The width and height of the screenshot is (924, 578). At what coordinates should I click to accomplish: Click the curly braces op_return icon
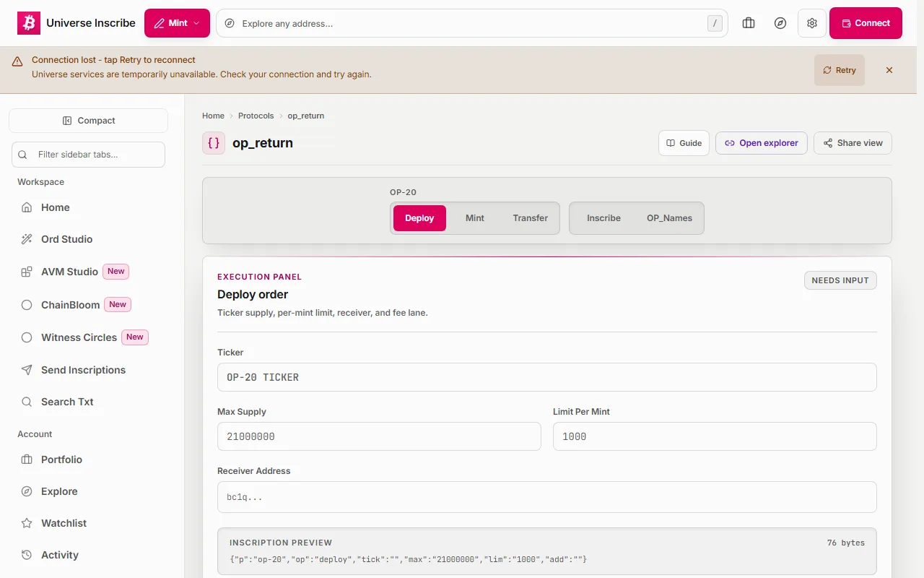[214, 143]
